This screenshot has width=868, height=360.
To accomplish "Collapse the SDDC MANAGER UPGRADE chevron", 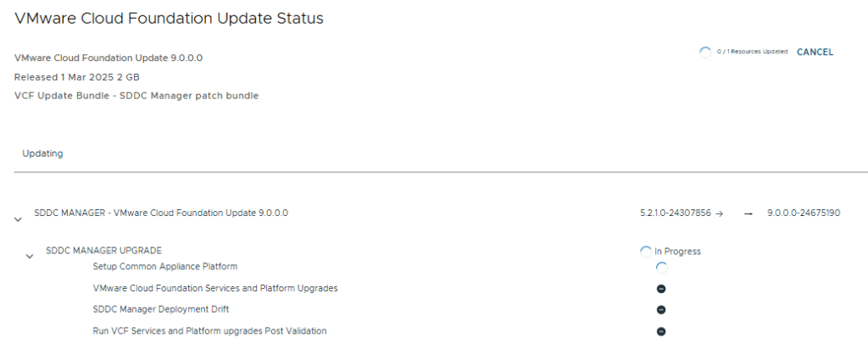I will coord(30,256).
